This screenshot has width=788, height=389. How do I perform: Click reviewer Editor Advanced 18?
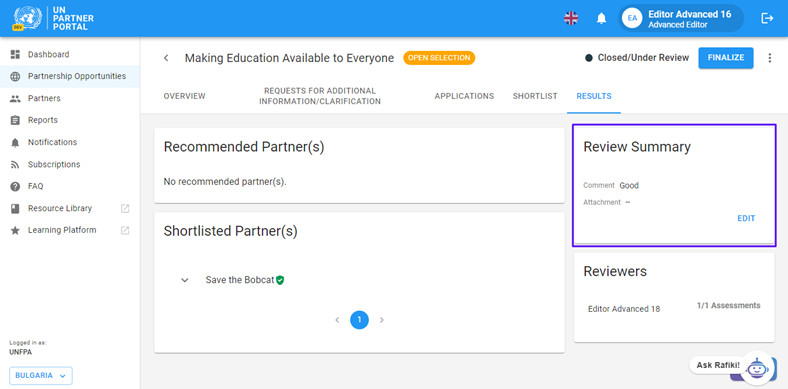(x=624, y=309)
